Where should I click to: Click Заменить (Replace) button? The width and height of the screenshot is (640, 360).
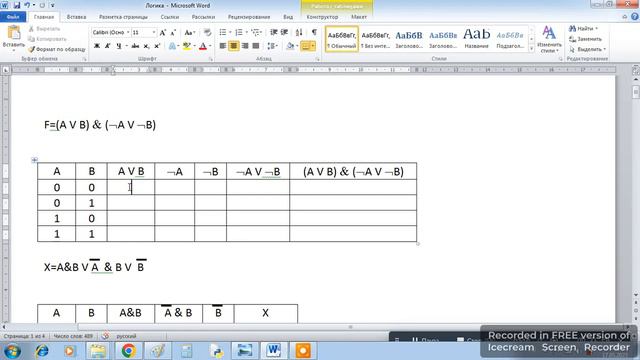(x=586, y=39)
